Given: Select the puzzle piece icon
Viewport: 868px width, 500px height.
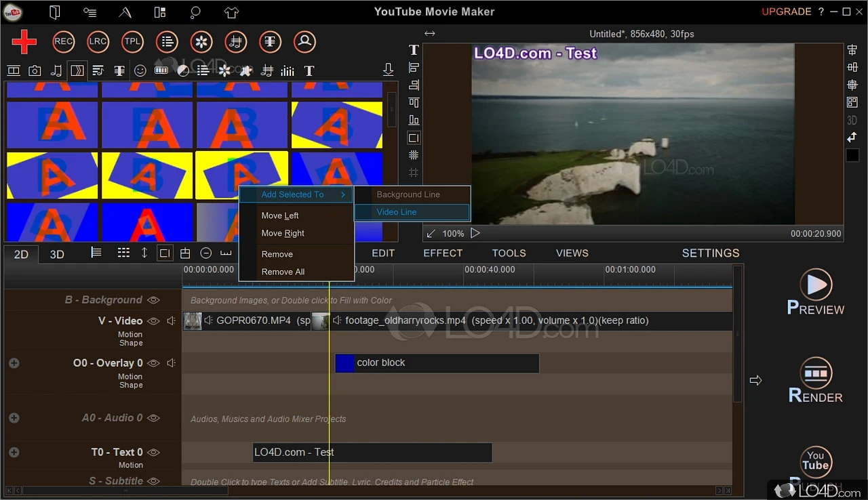Looking at the screenshot, I should pyautogui.click(x=246, y=70).
